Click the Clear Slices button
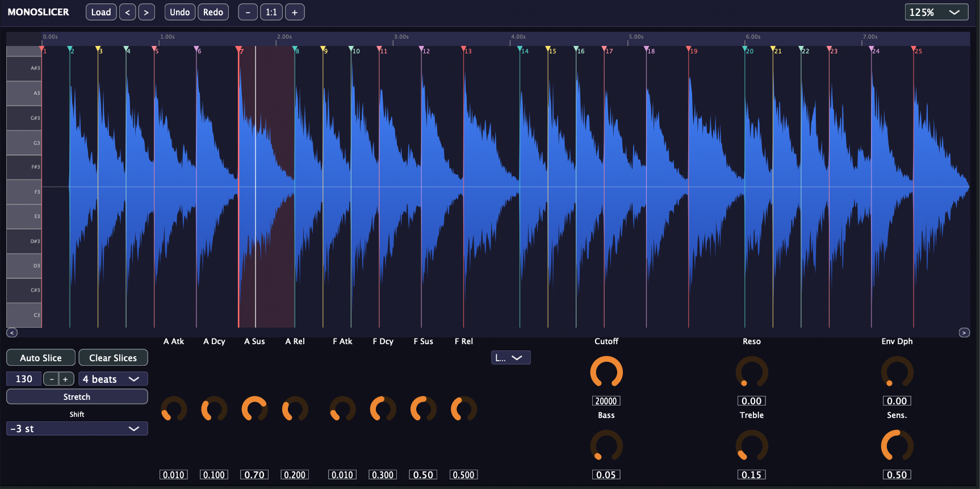The width and height of the screenshot is (980, 489). 113,358
